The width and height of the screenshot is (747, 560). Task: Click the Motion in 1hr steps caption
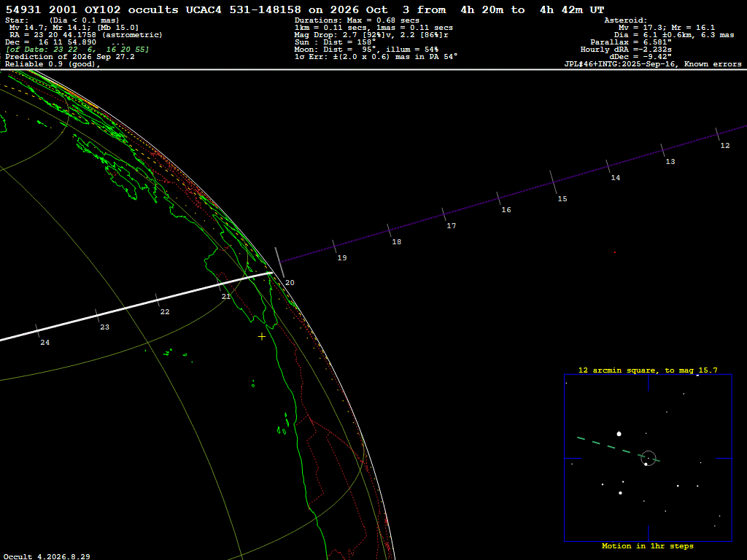click(648, 545)
